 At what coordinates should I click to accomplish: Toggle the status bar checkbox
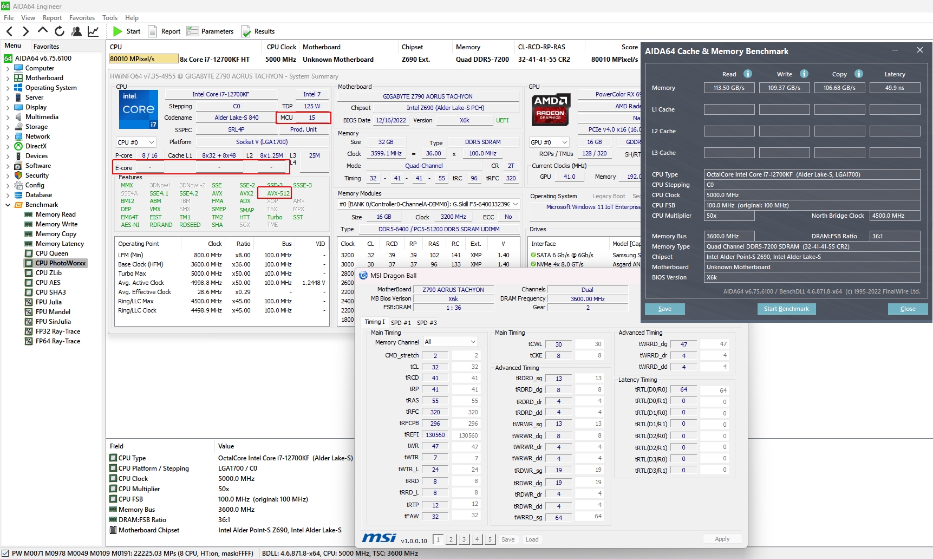point(5,554)
